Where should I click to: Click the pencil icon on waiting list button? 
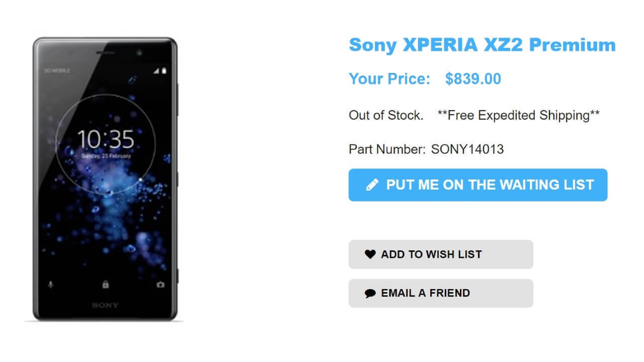372,185
